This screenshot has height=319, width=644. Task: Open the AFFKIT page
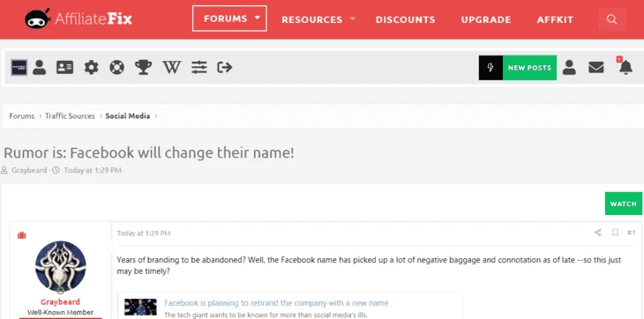tap(555, 19)
